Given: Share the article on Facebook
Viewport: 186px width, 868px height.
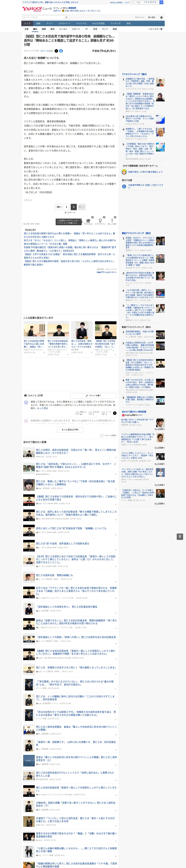Looking at the screenshot, I should click(61, 51).
